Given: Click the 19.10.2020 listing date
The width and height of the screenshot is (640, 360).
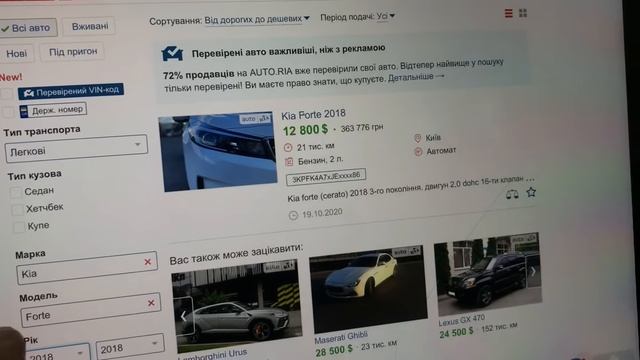Looking at the screenshot, I should click(x=322, y=213).
